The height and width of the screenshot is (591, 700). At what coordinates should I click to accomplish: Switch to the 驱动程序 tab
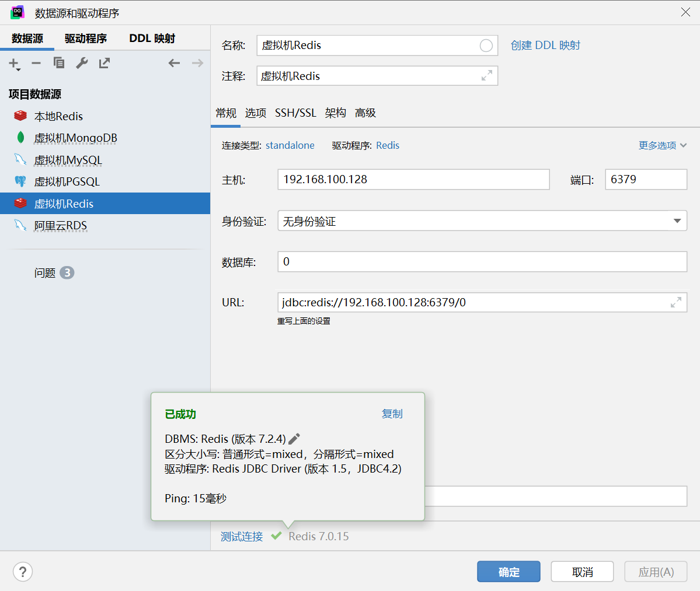coord(86,39)
